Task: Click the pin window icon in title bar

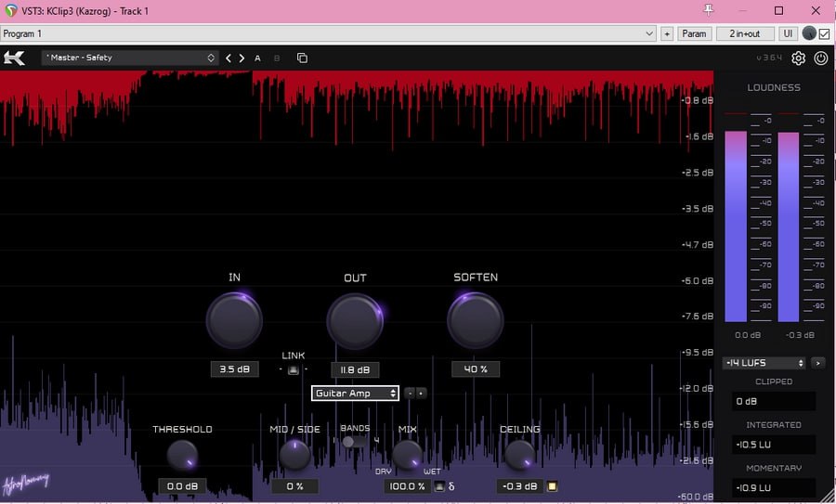Action: coord(709,9)
